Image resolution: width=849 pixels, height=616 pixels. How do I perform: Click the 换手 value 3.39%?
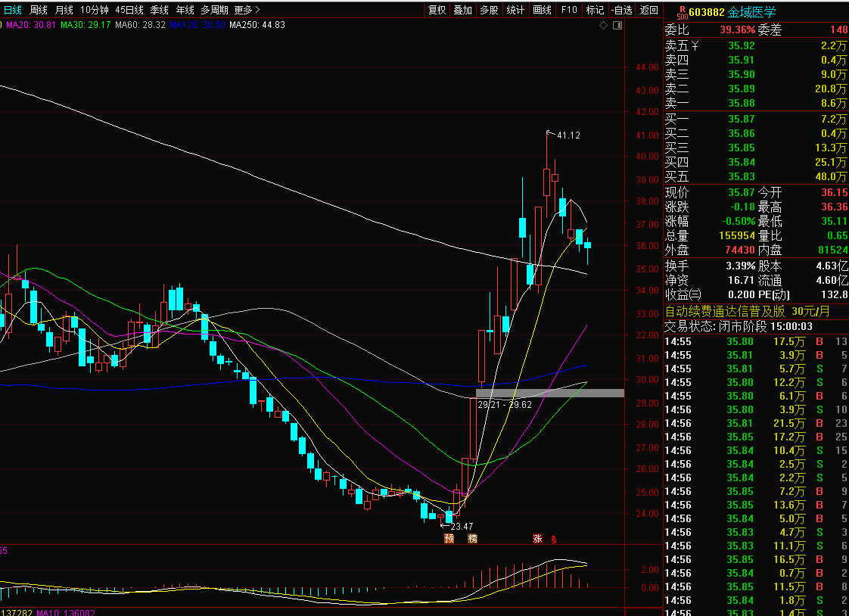[x=740, y=266]
